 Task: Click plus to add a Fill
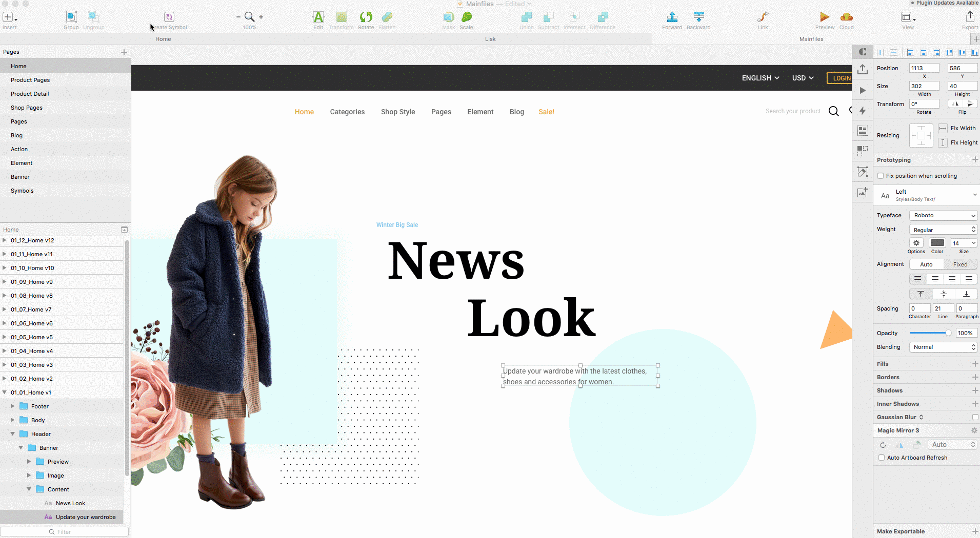(x=974, y=363)
